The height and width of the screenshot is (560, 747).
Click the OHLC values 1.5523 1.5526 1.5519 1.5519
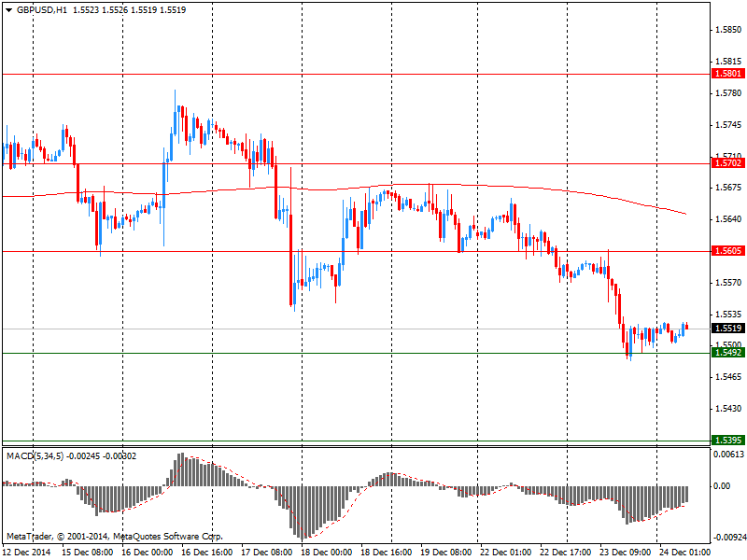pyautogui.click(x=129, y=10)
